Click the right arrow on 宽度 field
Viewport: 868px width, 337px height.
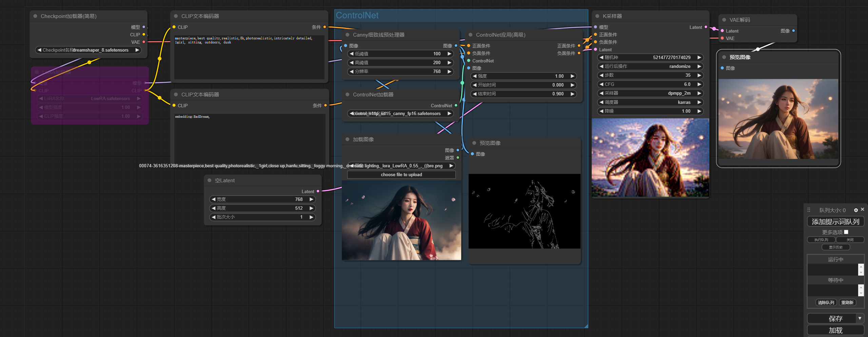tap(311, 199)
